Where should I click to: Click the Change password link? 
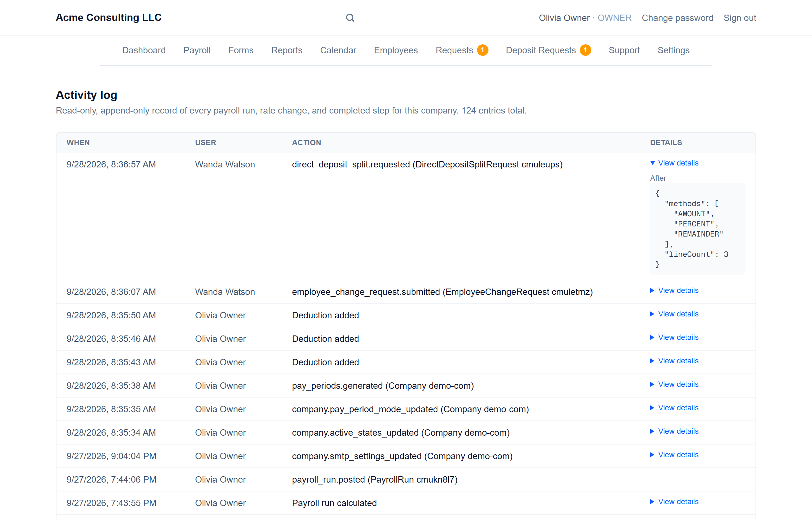click(678, 18)
